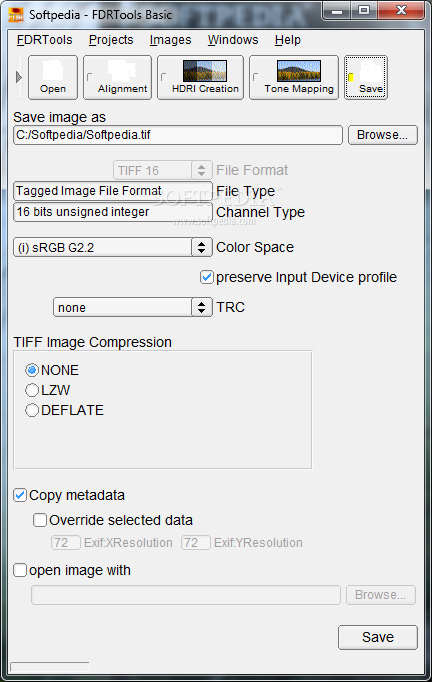Click the yellow indicator on Save step
Viewport: 432px width, 682px height.
tap(351, 77)
